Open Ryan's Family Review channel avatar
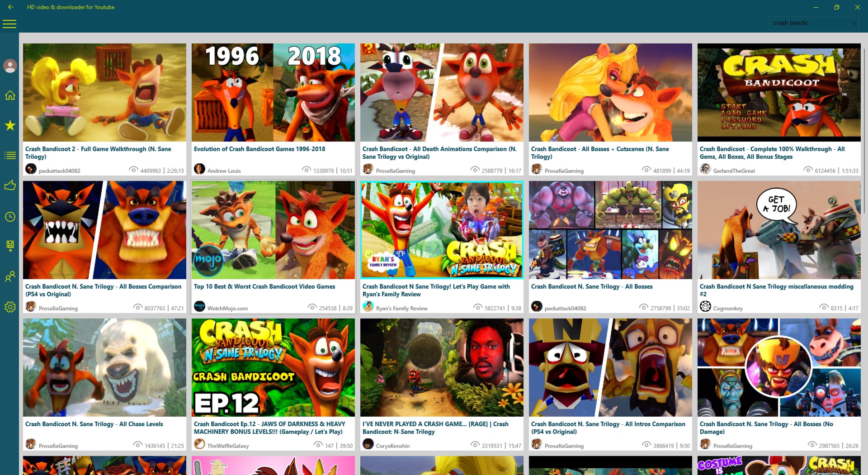 click(x=368, y=307)
